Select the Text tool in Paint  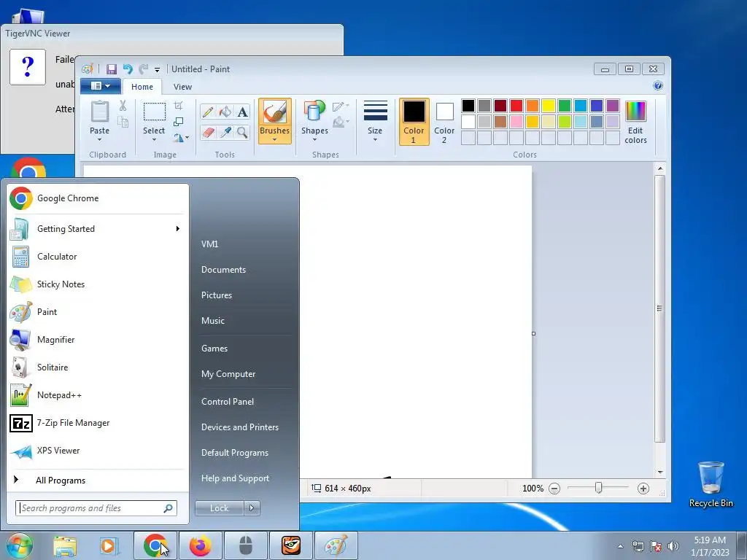[x=242, y=112]
